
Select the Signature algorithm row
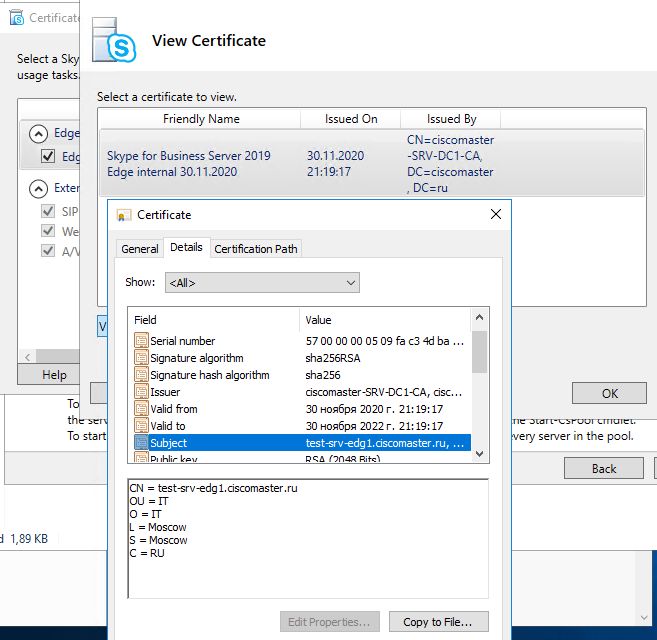coord(300,358)
